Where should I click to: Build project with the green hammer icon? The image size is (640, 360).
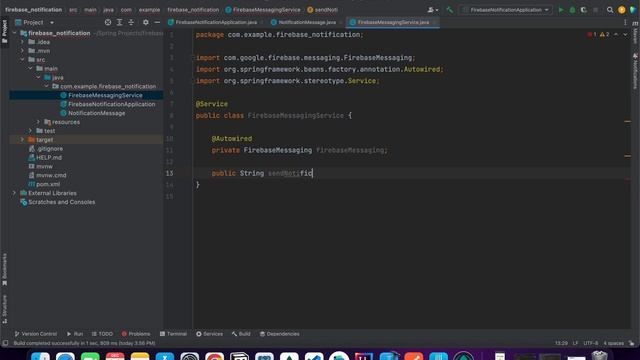pos(449,10)
